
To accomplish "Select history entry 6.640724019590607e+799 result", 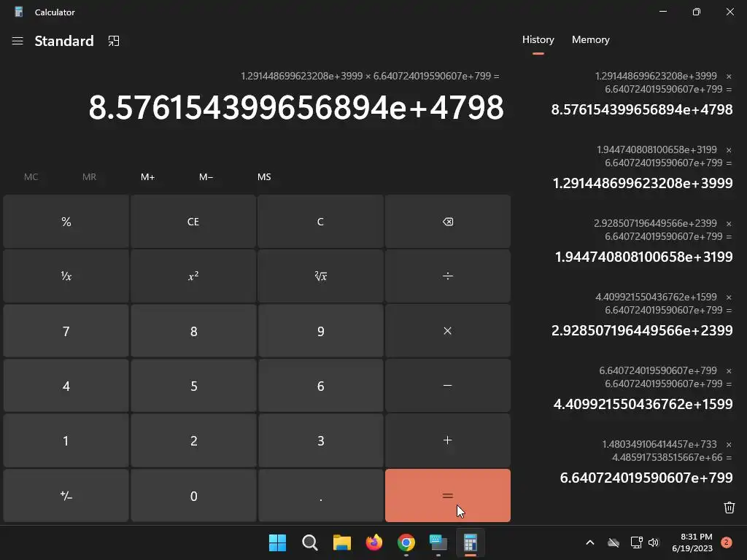I will point(646,478).
